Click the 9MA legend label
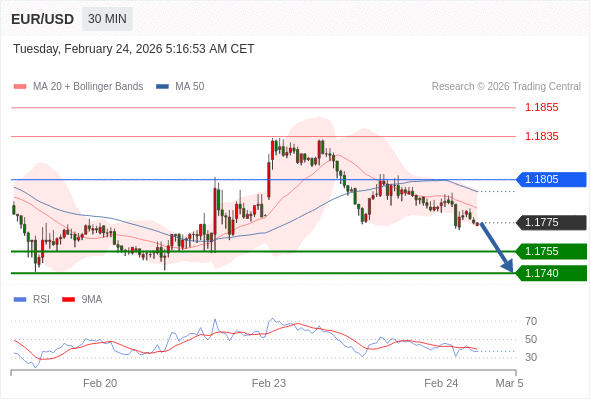The width and height of the screenshot is (590, 400). (x=92, y=300)
